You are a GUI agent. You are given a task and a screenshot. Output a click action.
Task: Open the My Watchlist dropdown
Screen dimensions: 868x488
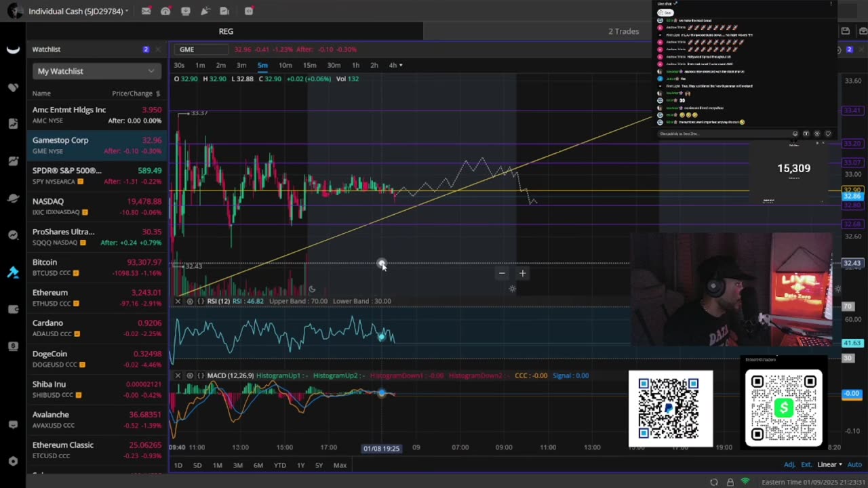click(96, 71)
